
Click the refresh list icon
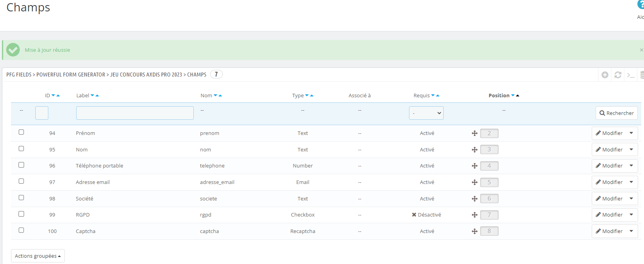[x=618, y=75]
